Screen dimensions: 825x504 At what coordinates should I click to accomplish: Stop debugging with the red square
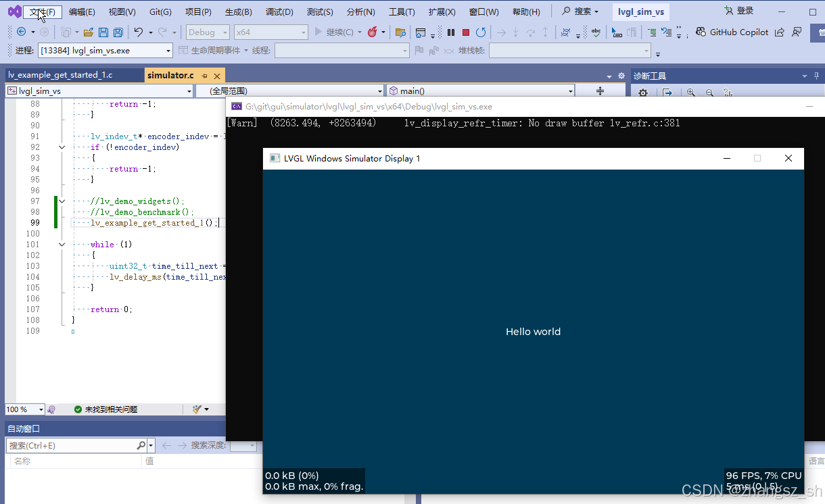[x=466, y=32]
